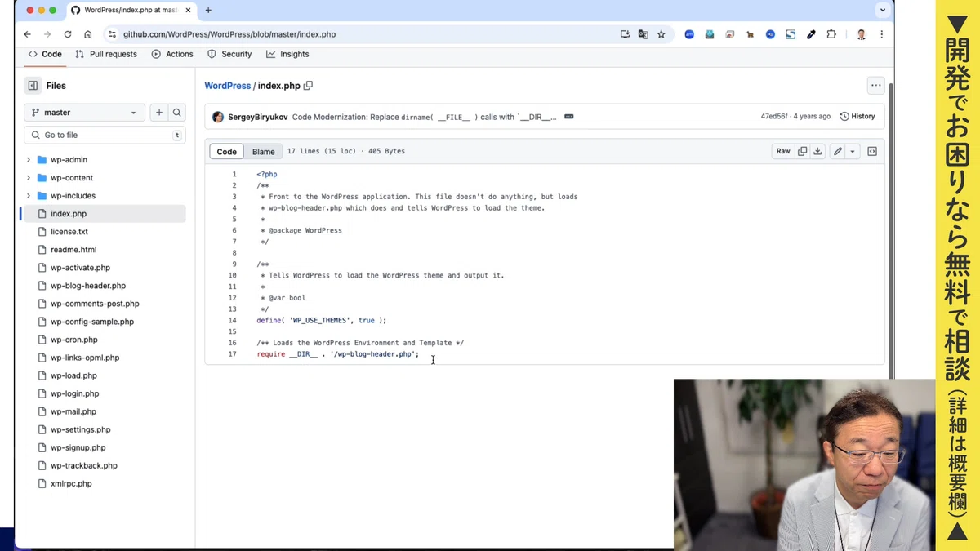The height and width of the screenshot is (551, 980).
Task: Expand the wp-content folder
Action: point(29,178)
